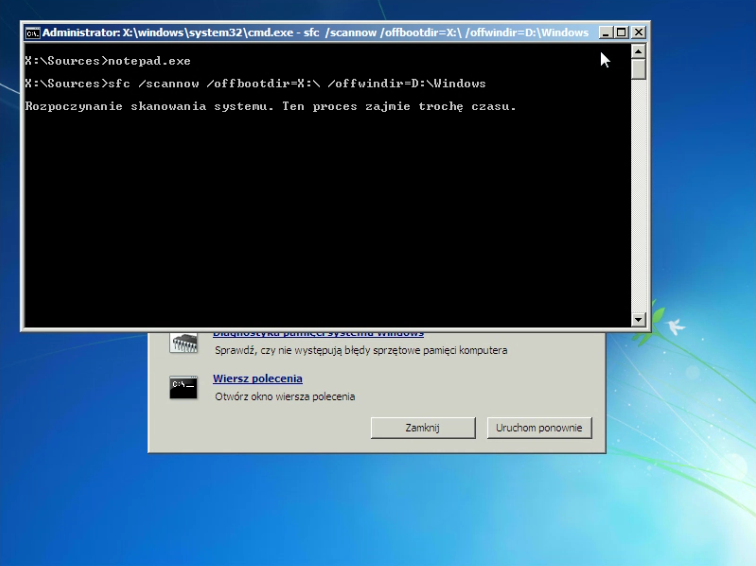
Task: Click the console scrollbar up arrow
Action: (x=638, y=51)
